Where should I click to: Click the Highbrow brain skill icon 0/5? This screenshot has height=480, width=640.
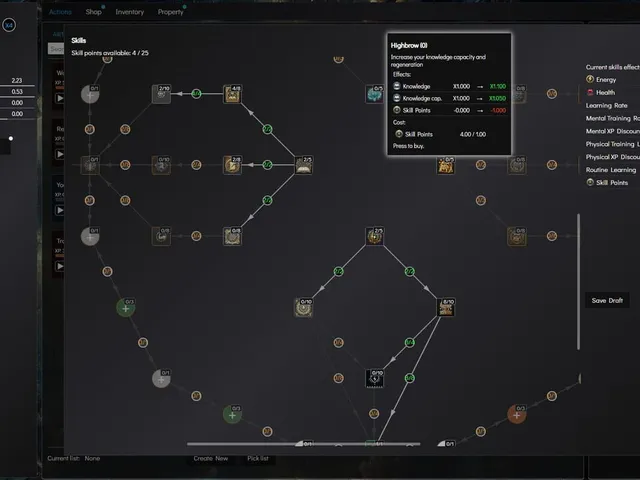click(x=374, y=94)
